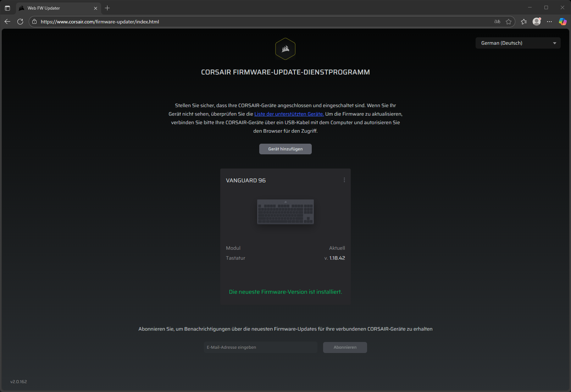Click the Abonnieren button

pos(345,347)
